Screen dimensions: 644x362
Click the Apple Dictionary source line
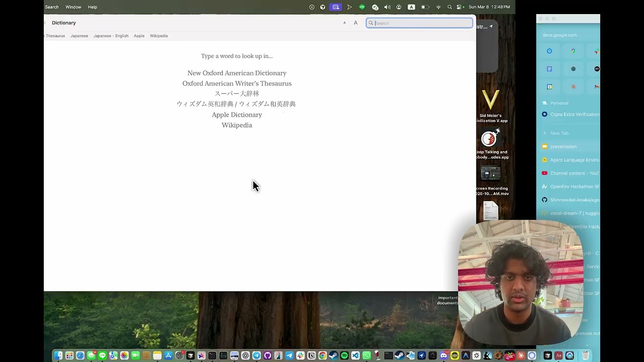(237, 115)
